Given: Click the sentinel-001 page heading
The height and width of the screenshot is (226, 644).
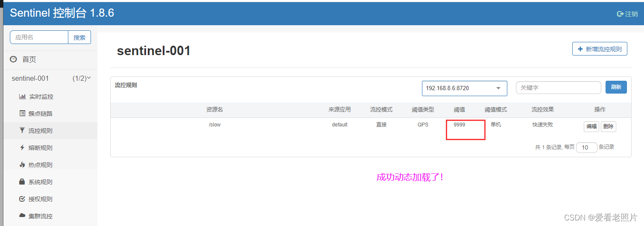Looking at the screenshot, I should coord(154,51).
